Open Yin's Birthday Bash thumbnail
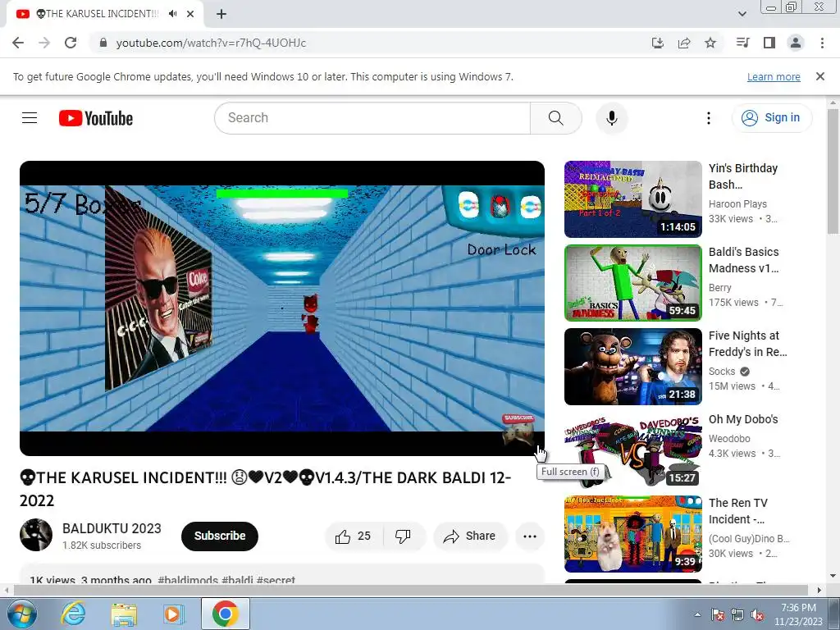This screenshot has width=840, height=630. click(x=632, y=199)
